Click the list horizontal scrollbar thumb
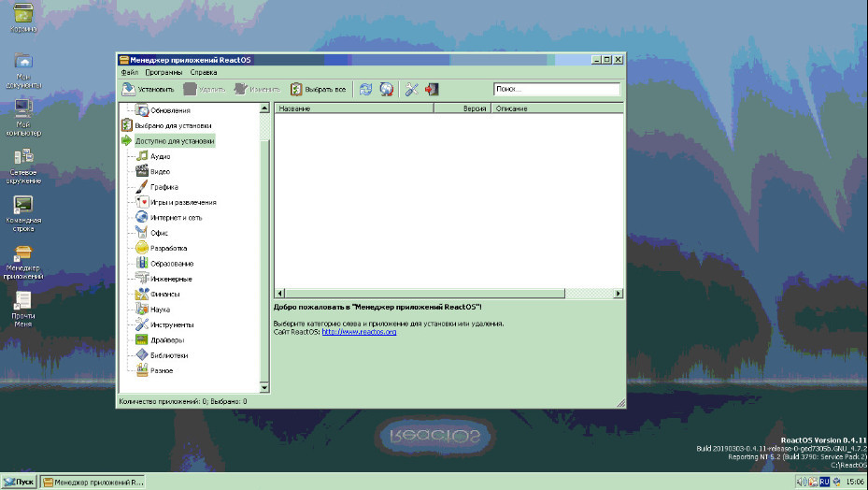 coord(424,294)
